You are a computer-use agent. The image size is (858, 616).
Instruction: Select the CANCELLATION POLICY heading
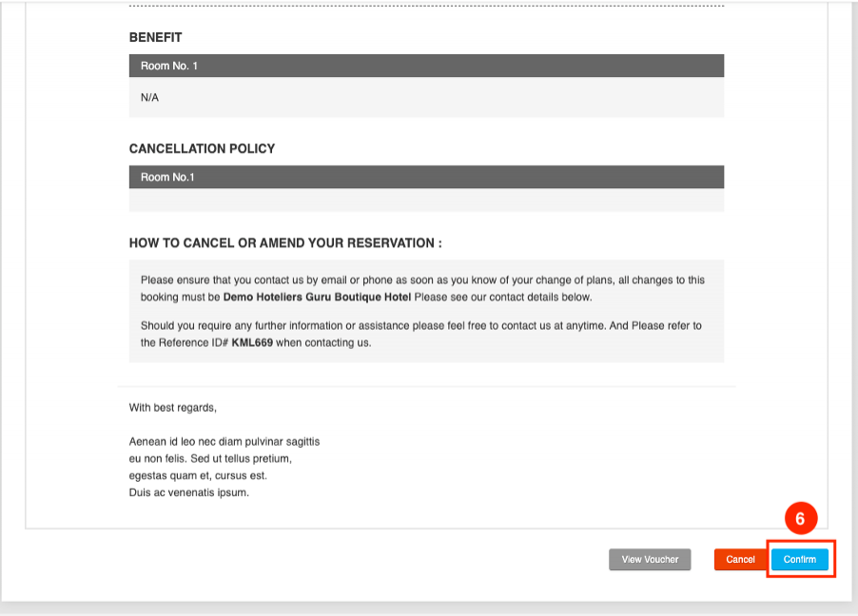click(202, 149)
